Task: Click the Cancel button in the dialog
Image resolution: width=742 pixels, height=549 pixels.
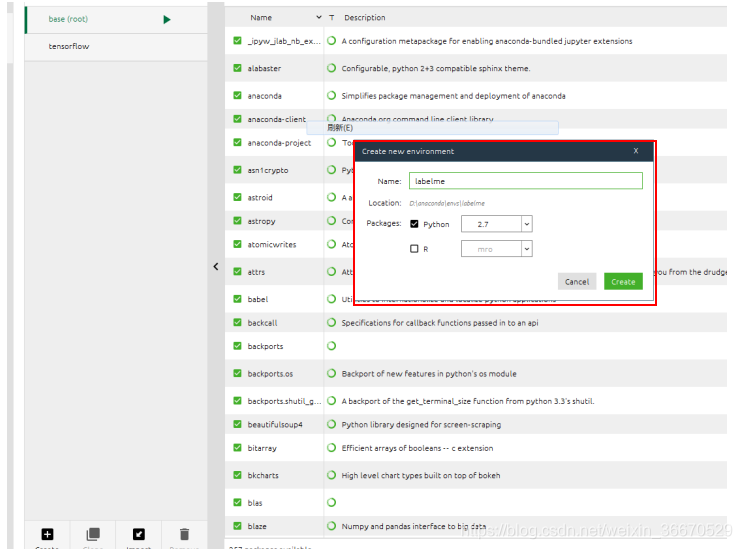Action: [577, 282]
